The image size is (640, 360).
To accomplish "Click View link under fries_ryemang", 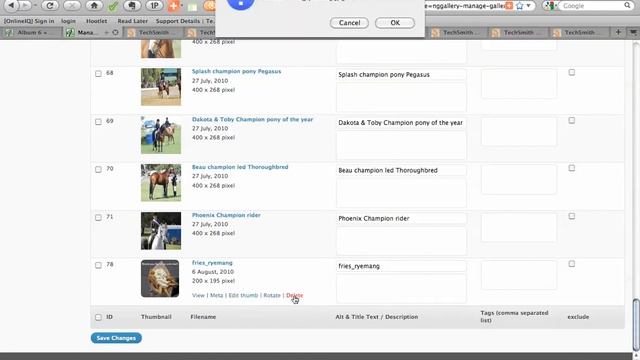I will (x=198, y=295).
